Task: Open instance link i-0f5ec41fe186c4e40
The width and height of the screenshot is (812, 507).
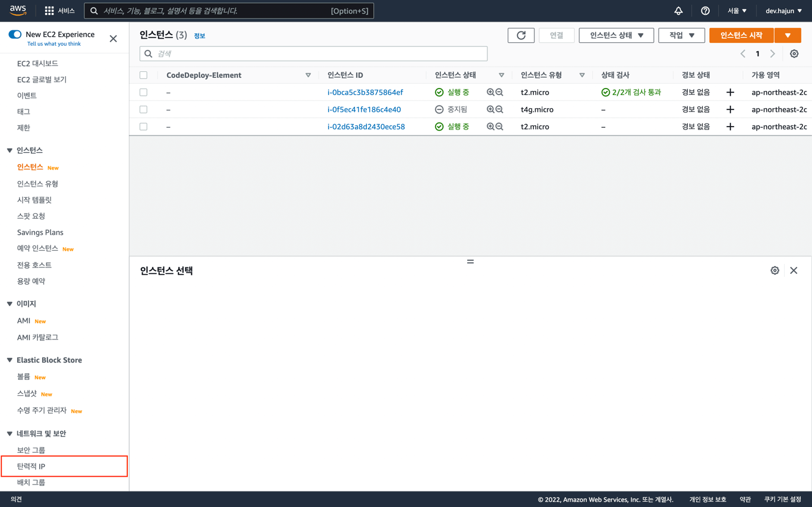Action: 364,109
